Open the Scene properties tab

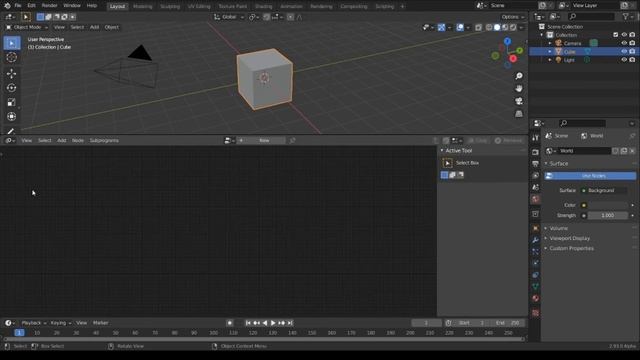coord(536,187)
